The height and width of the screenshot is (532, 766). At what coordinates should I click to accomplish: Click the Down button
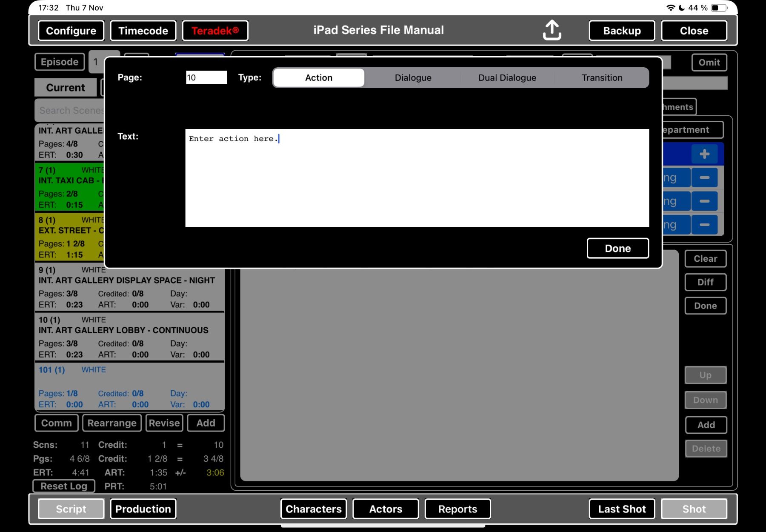pyautogui.click(x=706, y=400)
